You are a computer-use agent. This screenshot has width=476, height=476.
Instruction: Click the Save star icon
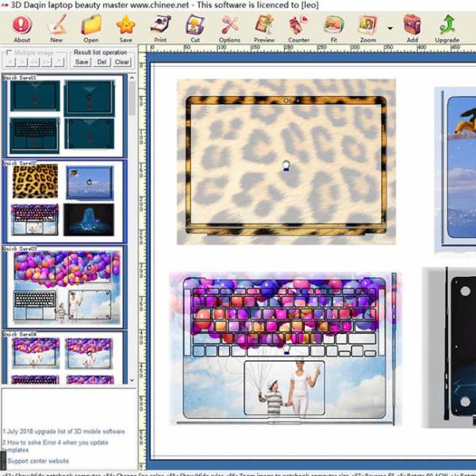pos(125,28)
